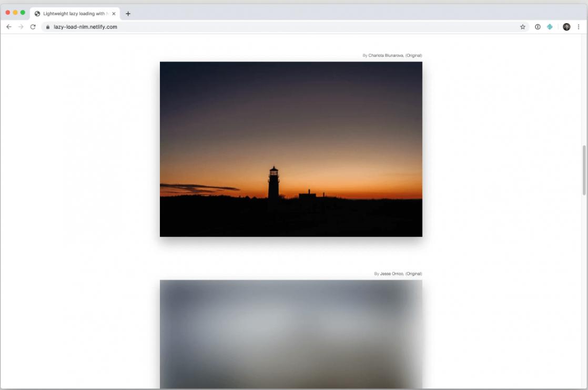
Task: Open the Original link beside Charlota Blunarova
Action: [x=413, y=56]
